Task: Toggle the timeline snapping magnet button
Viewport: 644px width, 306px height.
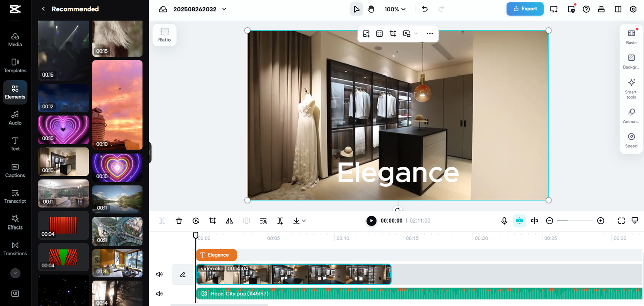Action: pyautogui.click(x=519, y=221)
